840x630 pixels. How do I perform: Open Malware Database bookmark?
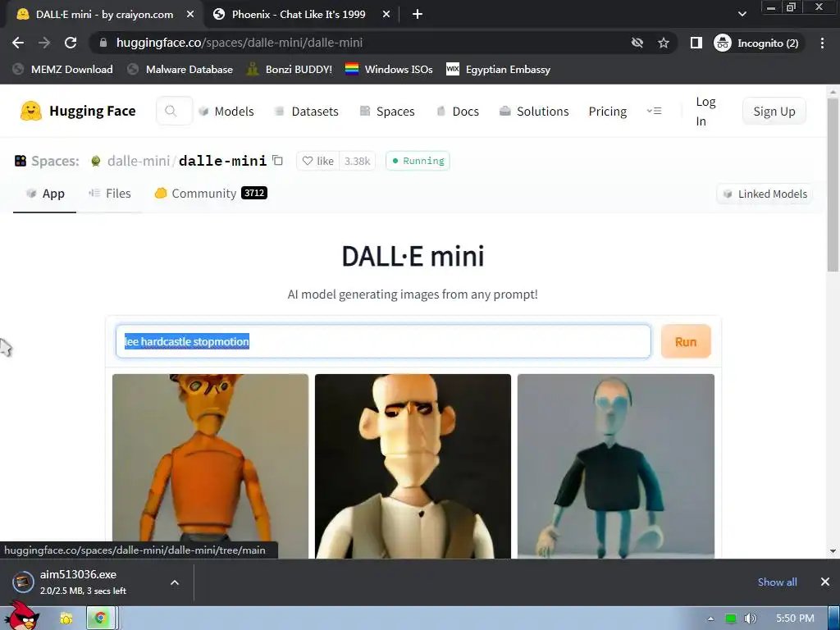pyautogui.click(x=180, y=69)
